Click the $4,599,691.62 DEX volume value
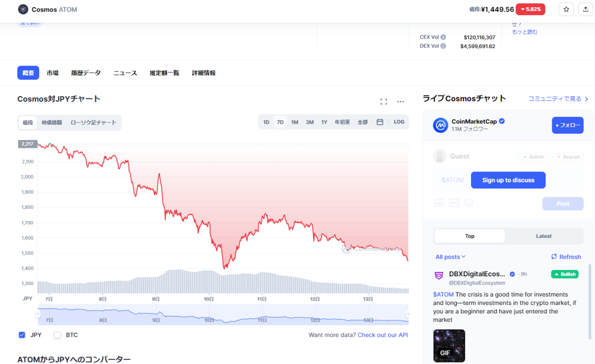This screenshot has height=364, width=595. coord(478,46)
